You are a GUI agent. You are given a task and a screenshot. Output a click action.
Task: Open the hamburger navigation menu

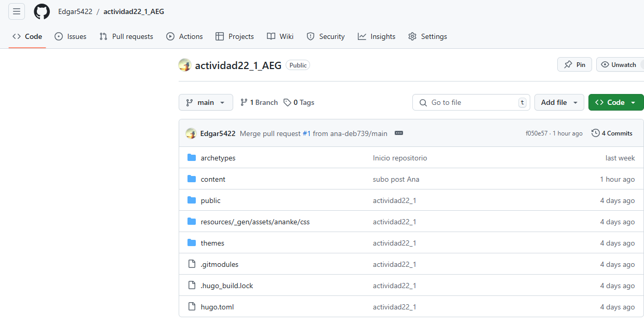coord(17,11)
